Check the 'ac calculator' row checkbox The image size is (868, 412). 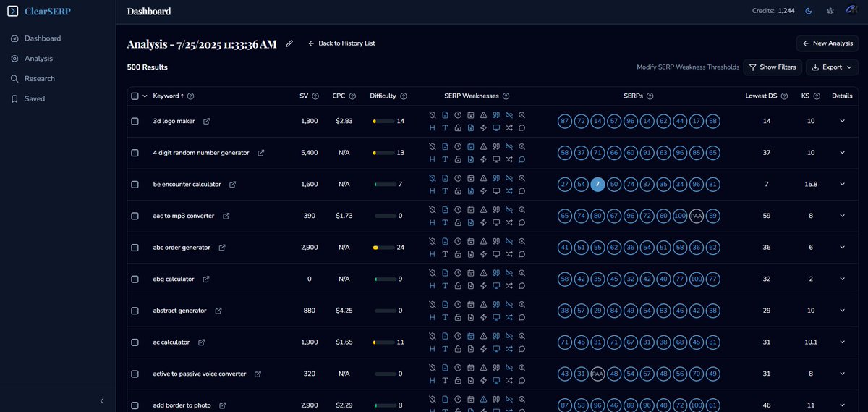135,342
